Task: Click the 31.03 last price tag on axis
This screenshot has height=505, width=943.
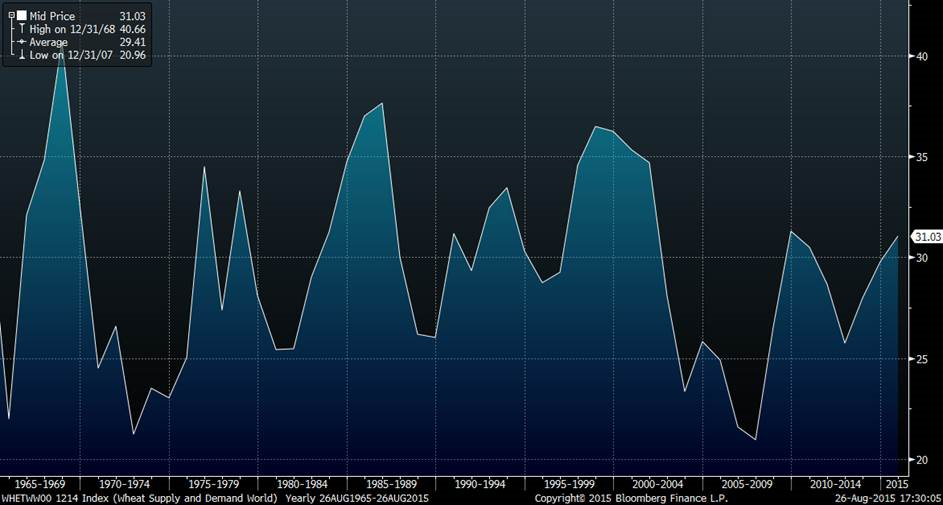Action: point(927,237)
